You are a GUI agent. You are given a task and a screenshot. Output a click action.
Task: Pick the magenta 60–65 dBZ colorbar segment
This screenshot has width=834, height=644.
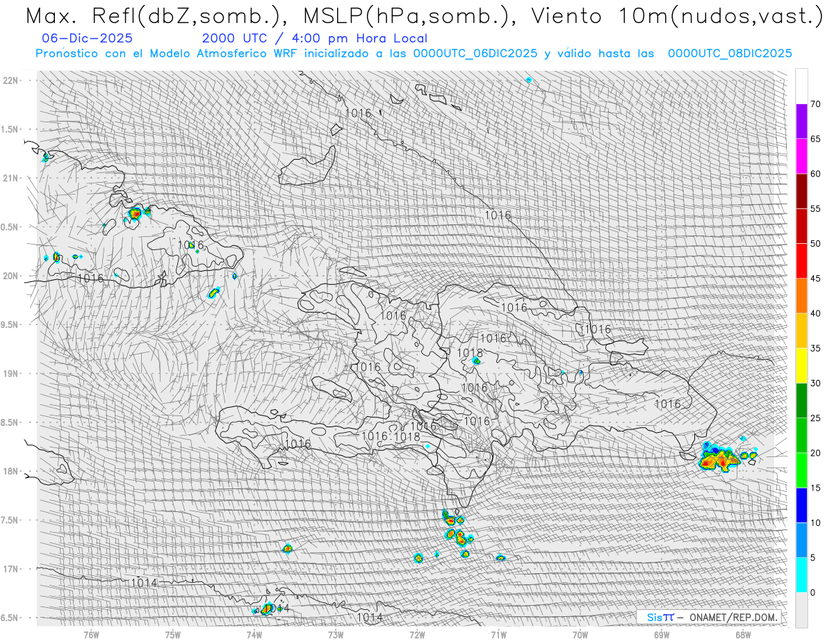801,156
